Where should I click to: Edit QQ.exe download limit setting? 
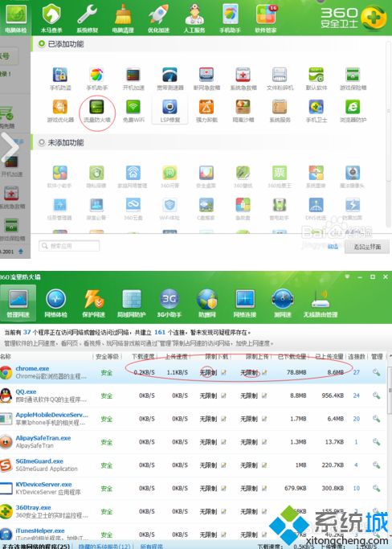[223, 395]
